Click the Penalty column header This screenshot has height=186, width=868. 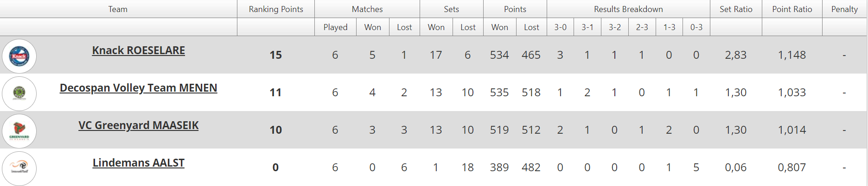click(844, 9)
